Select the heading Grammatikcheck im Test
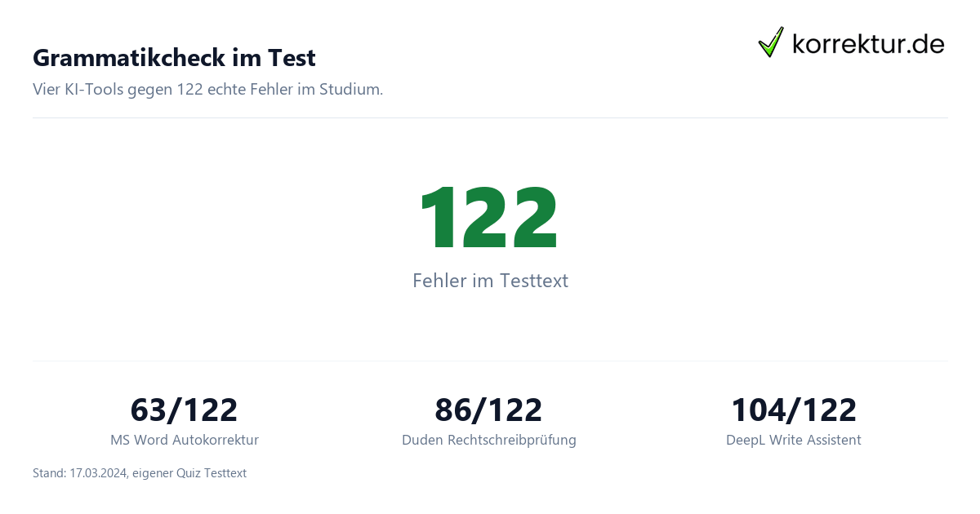 (174, 58)
